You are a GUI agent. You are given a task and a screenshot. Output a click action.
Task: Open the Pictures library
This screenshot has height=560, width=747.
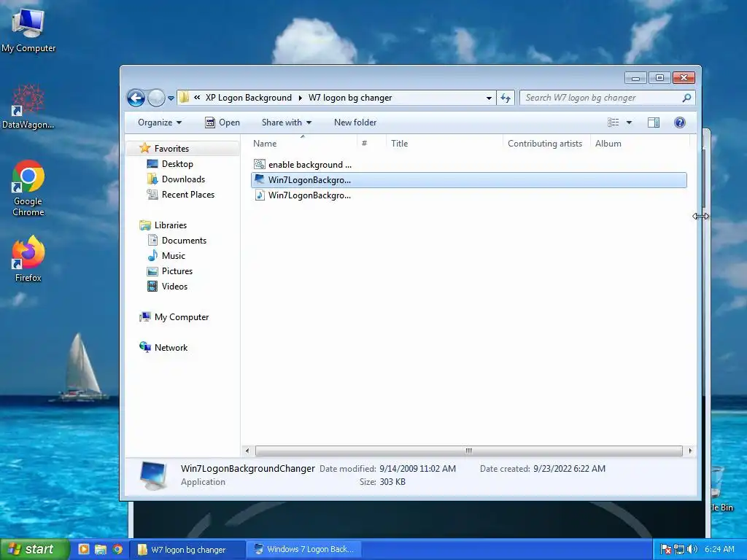tap(177, 271)
